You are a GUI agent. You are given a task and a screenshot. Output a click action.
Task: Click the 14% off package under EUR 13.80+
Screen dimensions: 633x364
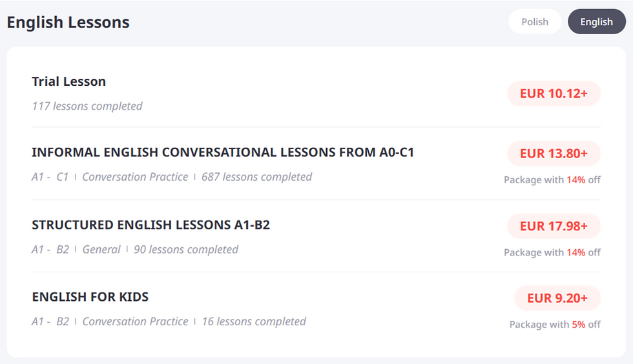[x=552, y=179]
